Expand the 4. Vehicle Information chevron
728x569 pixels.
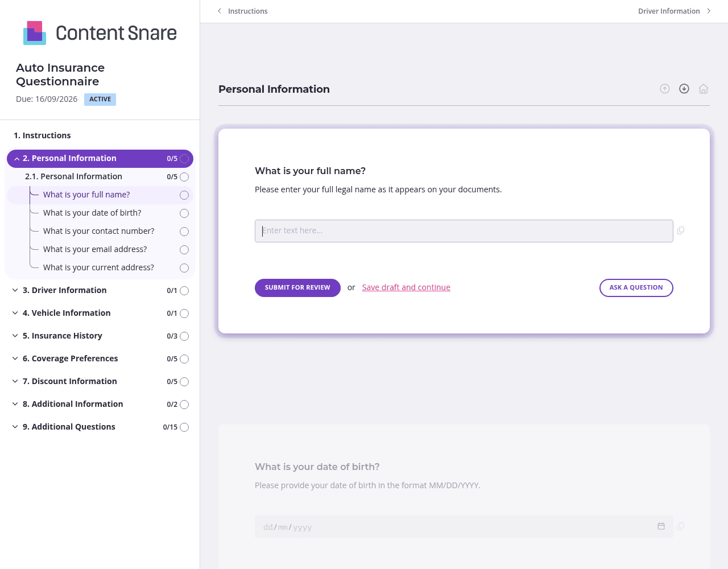point(15,313)
